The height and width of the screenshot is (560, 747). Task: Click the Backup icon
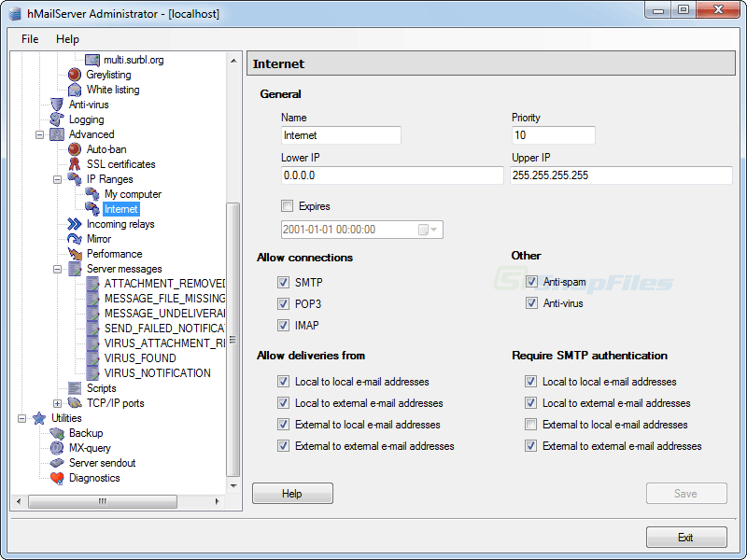point(57,433)
